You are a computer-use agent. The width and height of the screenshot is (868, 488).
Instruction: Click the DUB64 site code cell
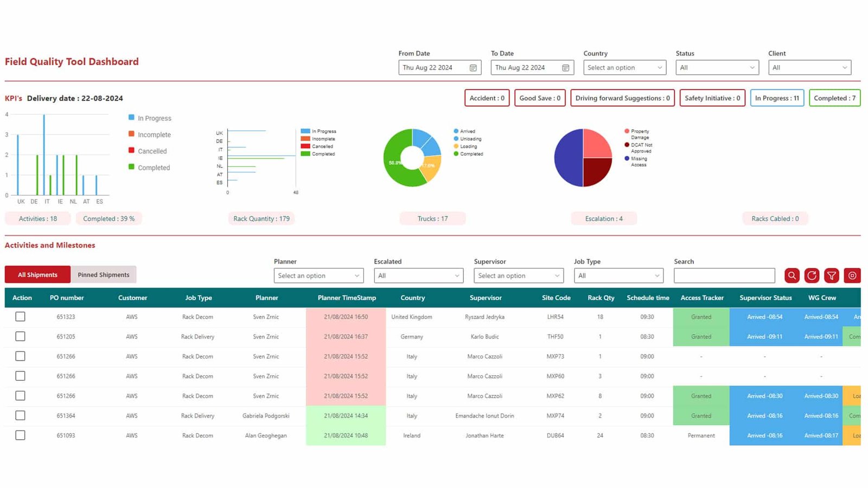555,435
